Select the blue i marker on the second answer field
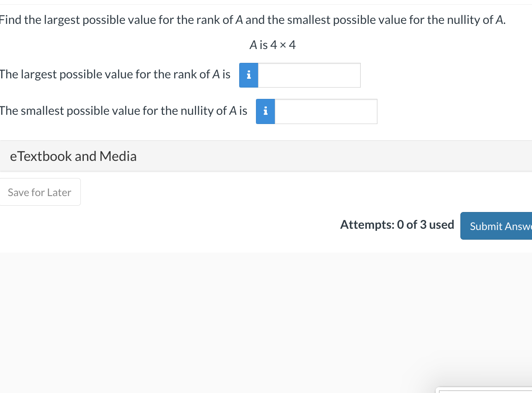 coord(265,111)
